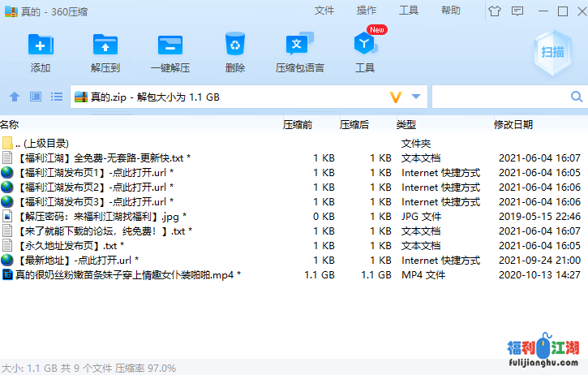Go up one level with the up arrow
Screen dimensions: 588x375
[x=14, y=97]
